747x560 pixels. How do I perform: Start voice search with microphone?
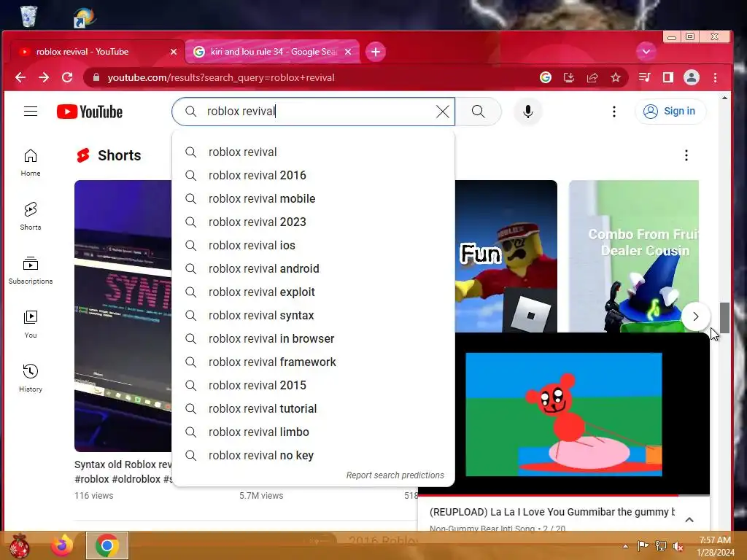tap(528, 112)
